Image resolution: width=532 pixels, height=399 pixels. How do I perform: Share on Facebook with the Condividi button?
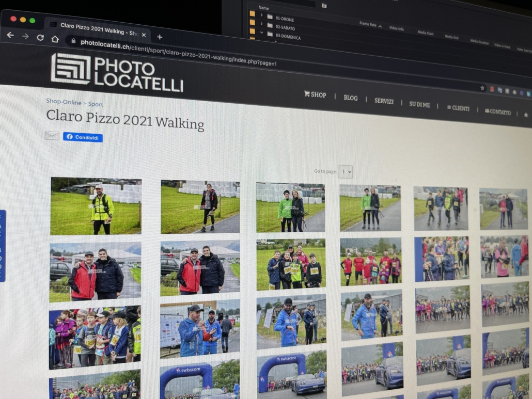coord(83,137)
